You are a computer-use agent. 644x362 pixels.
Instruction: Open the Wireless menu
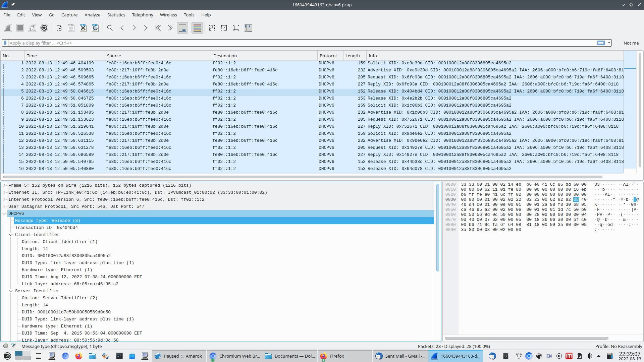pyautogui.click(x=168, y=15)
